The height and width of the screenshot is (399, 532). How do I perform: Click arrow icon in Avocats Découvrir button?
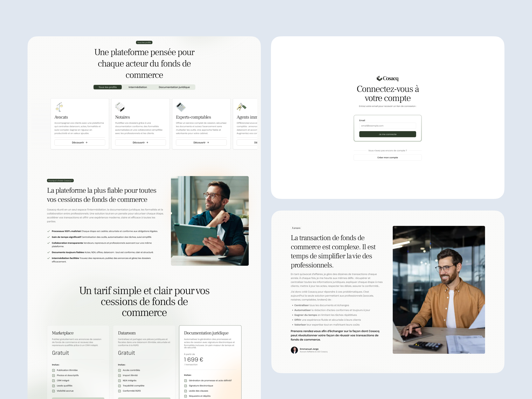pyautogui.click(x=87, y=143)
